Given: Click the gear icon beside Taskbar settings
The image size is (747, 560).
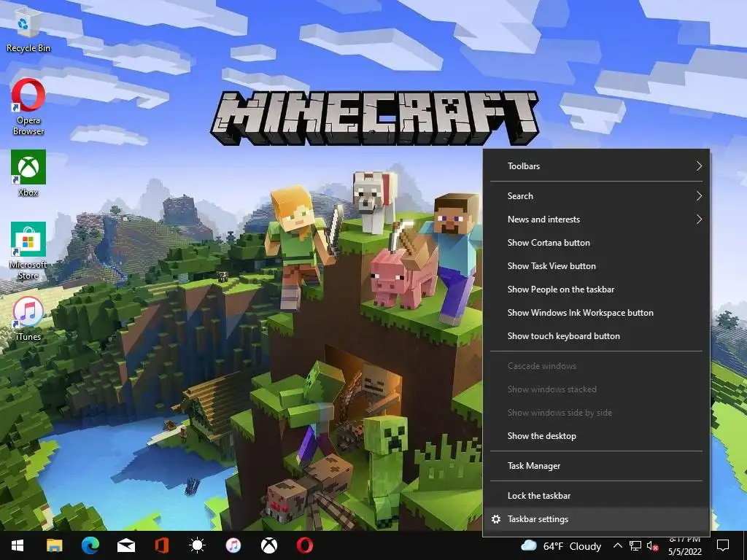Looking at the screenshot, I should 496,519.
